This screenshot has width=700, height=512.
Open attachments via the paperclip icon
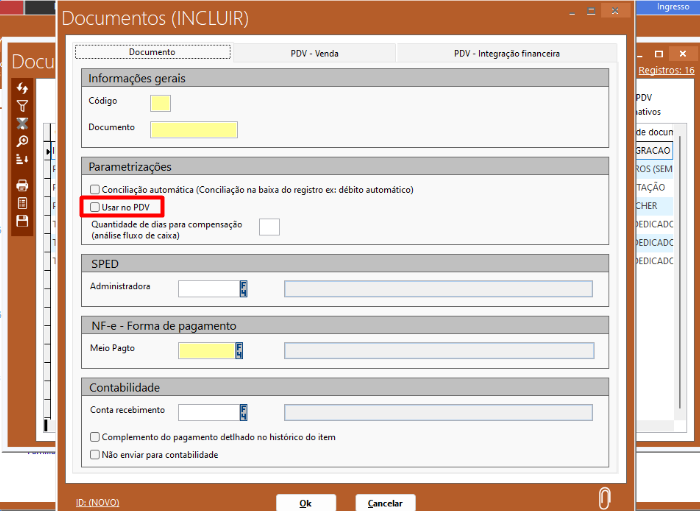(x=603, y=498)
